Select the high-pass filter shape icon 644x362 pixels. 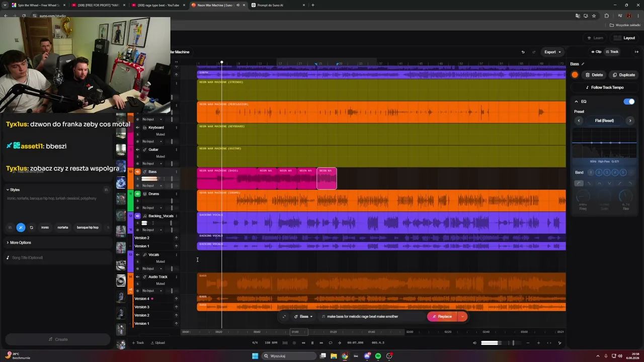coord(579,183)
